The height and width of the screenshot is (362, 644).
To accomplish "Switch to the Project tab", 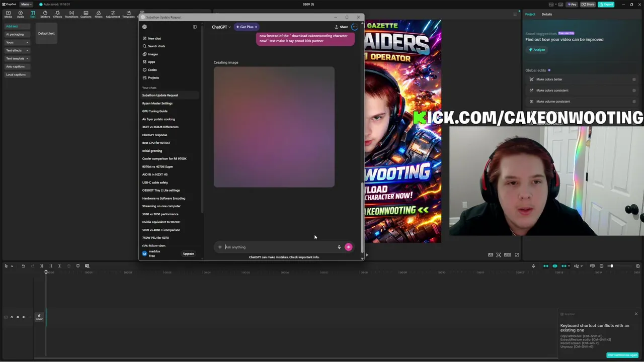I will click(530, 14).
